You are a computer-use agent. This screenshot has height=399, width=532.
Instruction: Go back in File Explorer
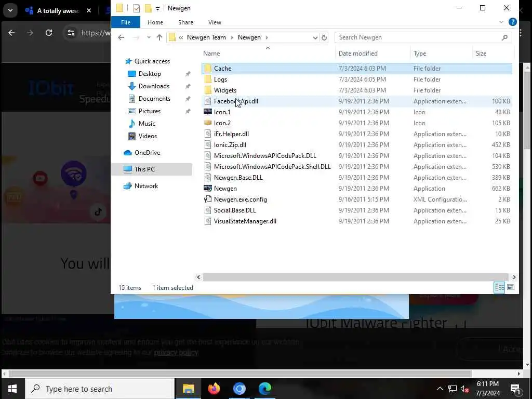click(121, 37)
